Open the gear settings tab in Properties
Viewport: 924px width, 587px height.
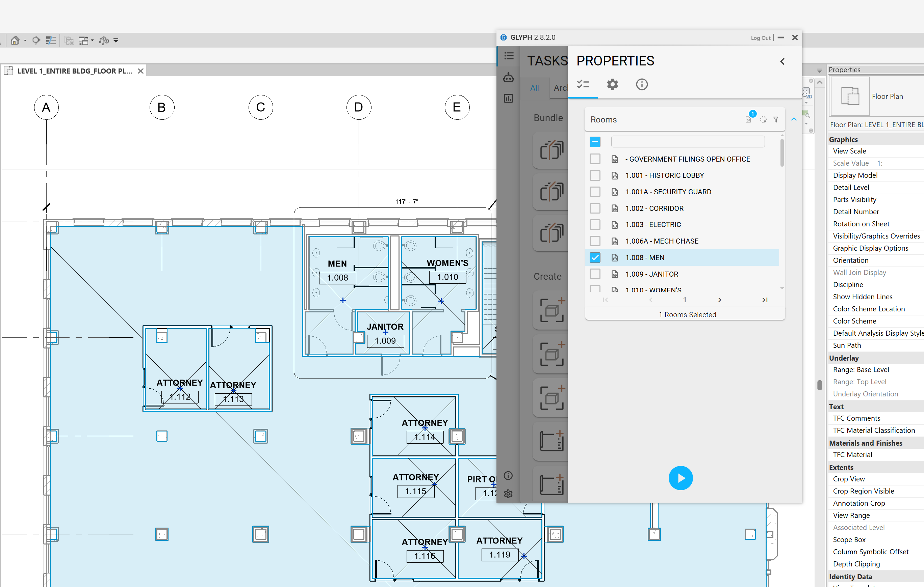pyautogui.click(x=612, y=84)
